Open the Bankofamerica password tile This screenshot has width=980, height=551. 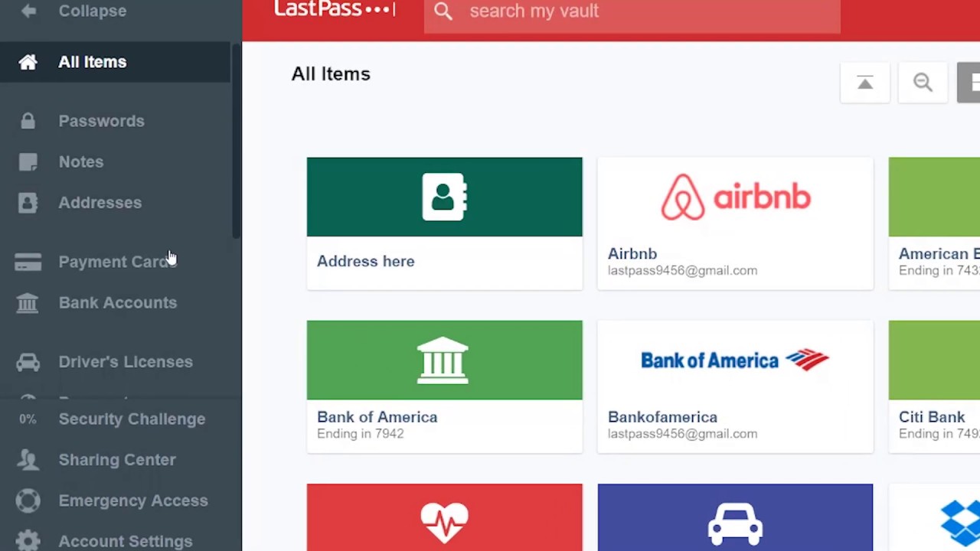[x=735, y=386]
